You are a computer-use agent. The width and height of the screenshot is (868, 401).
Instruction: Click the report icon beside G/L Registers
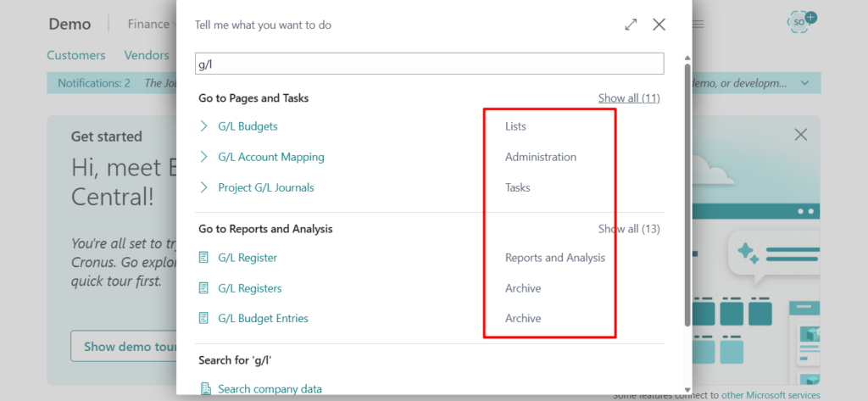tap(203, 288)
